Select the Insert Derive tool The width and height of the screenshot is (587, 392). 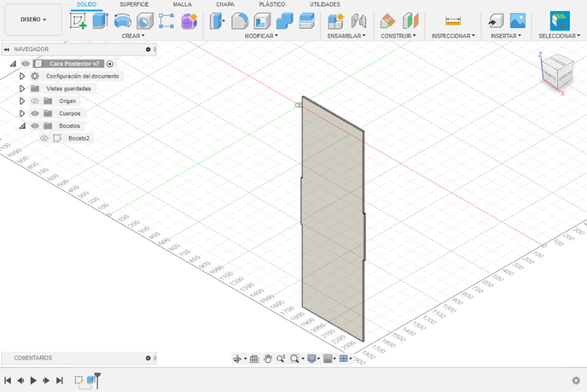pyautogui.click(x=496, y=20)
